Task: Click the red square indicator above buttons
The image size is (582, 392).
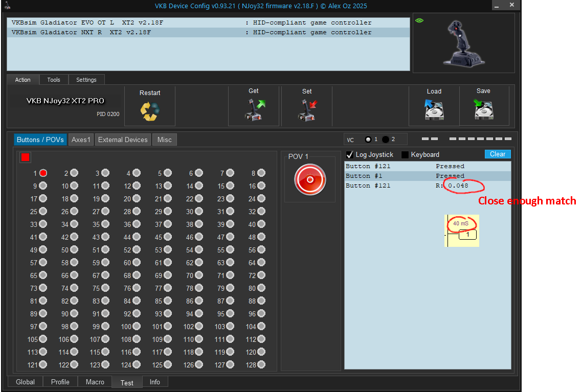Action: 25,157
